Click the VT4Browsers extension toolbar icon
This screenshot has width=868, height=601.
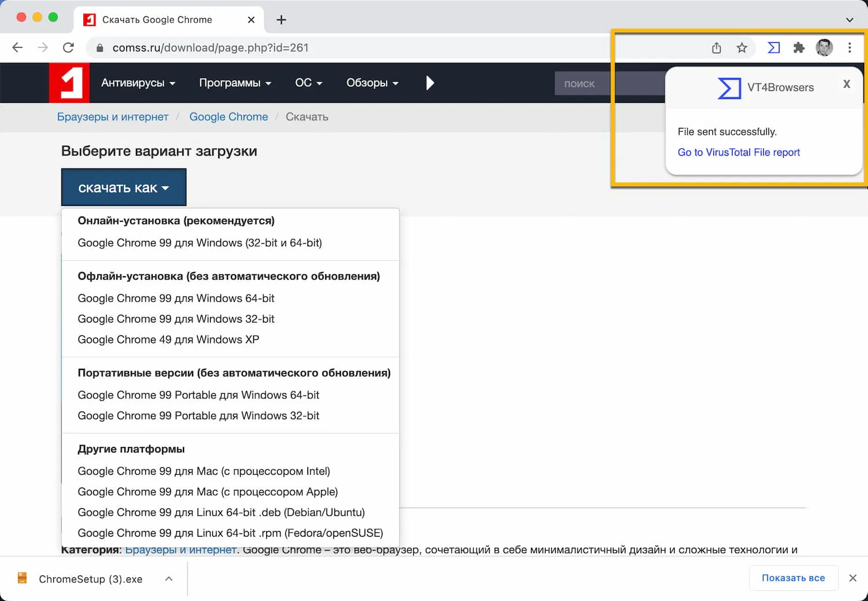click(x=773, y=47)
